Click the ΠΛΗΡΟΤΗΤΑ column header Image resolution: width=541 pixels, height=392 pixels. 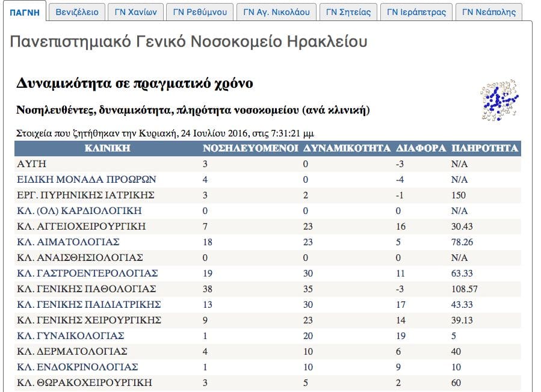coord(484,148)
